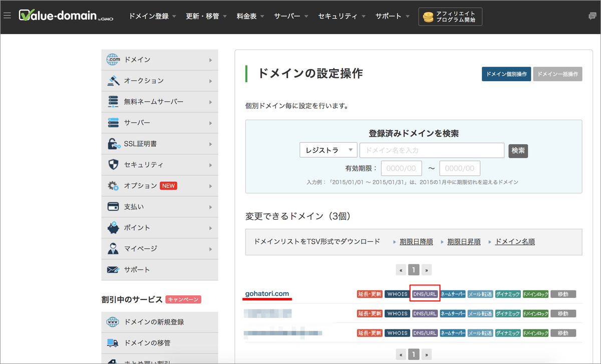Viewport: 601px width, 364px height.
Task: Sort by 期限日降順 link
Action: [416, 241]
